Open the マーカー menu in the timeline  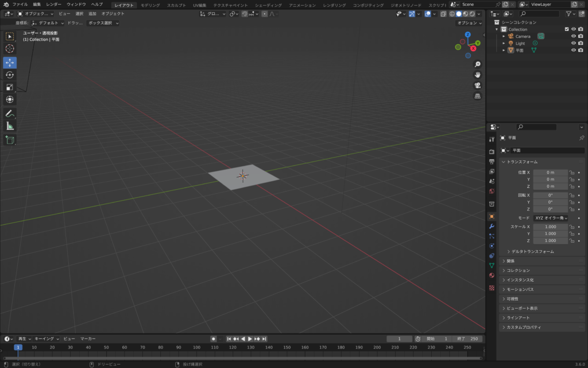[x=88, y=339]
